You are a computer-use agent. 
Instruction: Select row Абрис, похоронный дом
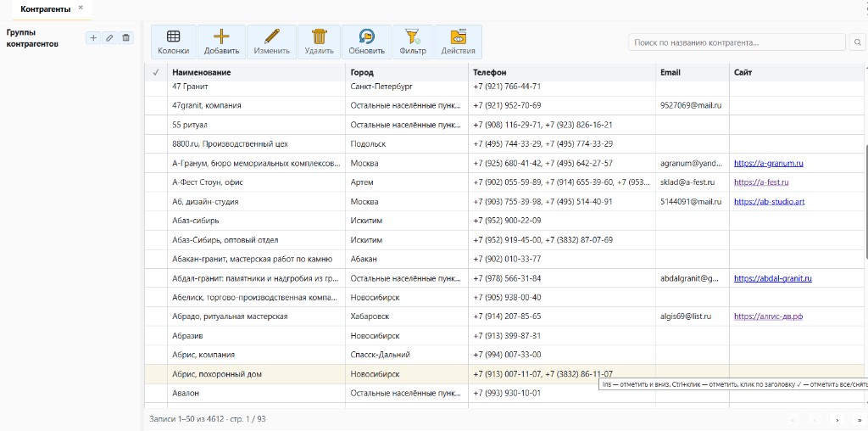(504, 374)
